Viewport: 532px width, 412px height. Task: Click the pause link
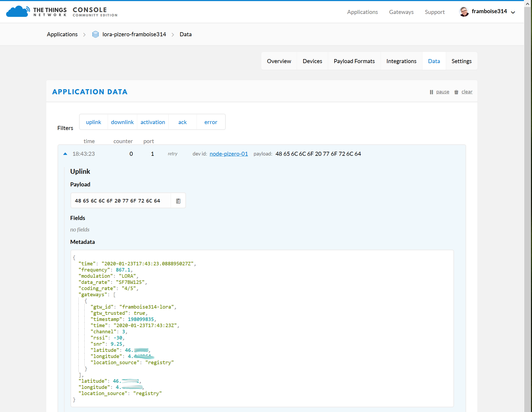click(x=443, y=92)
